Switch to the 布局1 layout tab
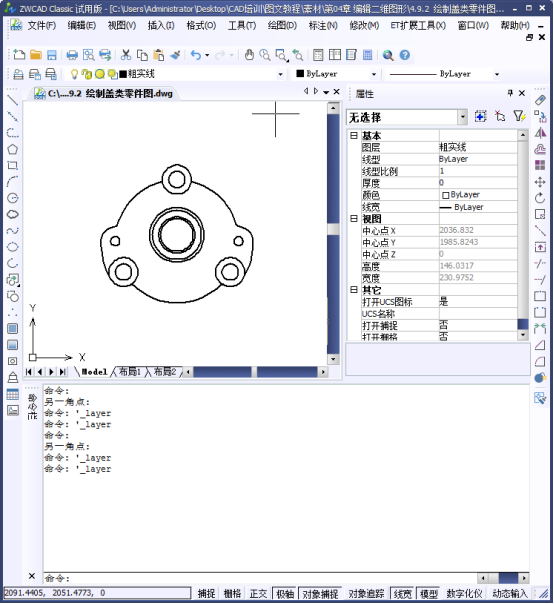Image resolution: width=554 pixels, height=604 pixels. [x=129, y=372]
